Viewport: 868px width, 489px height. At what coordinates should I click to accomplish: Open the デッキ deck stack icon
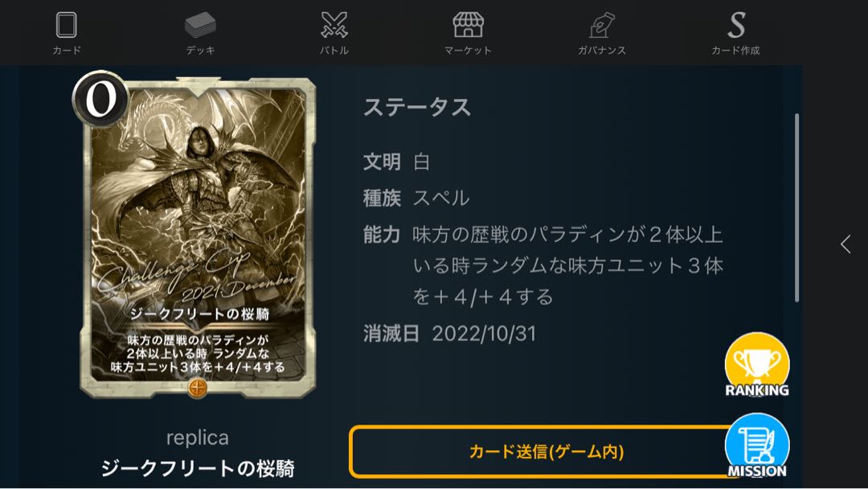pyautogui.click(x=200, y=25)
